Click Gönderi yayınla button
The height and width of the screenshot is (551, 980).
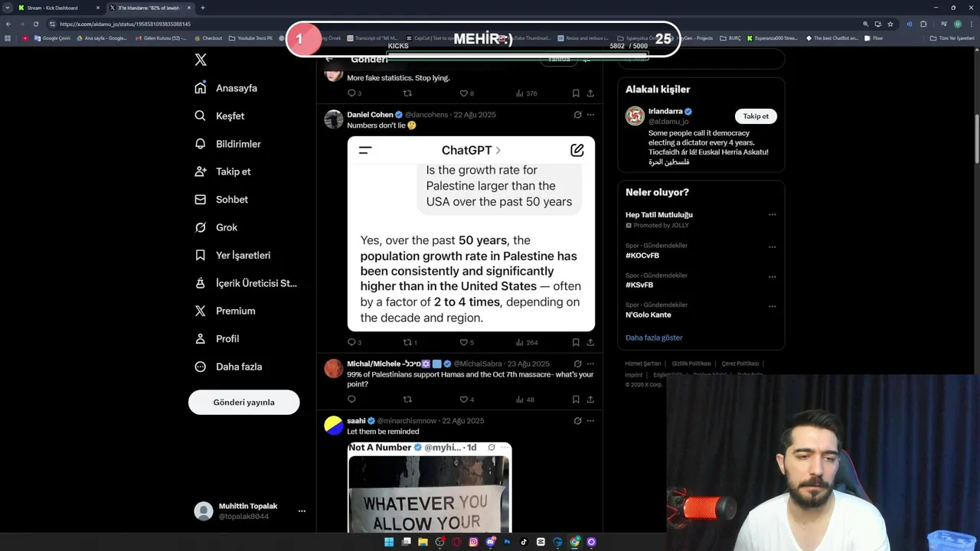tap(243, 402)
